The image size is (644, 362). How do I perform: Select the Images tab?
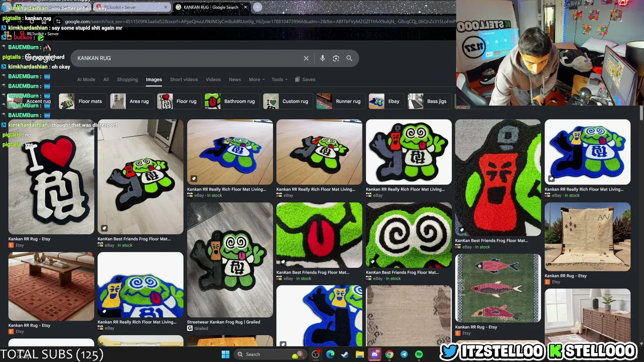pos(154,79)
